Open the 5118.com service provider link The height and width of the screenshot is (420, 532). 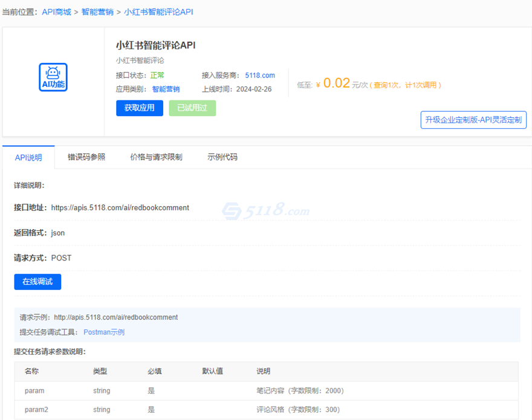point(260,76)
